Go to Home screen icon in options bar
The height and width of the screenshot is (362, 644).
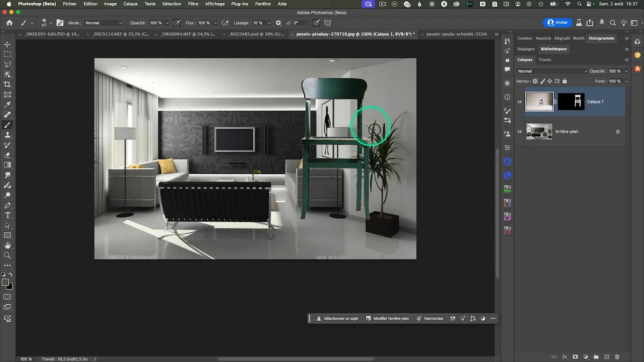(9, 23)
